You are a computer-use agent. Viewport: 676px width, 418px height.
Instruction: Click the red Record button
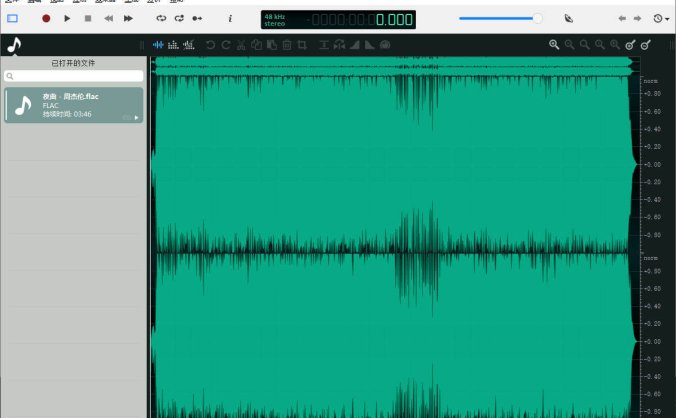pyautogui.click(x=46, y=18)
